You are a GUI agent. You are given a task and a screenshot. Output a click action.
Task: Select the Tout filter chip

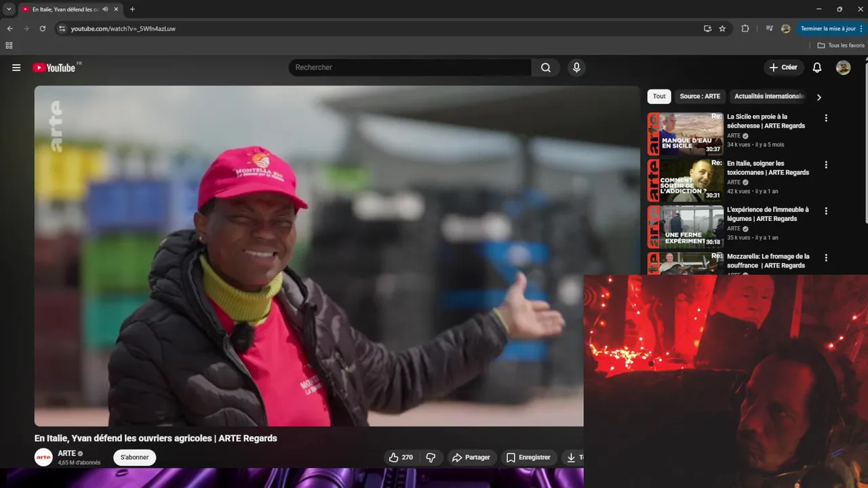pos(659,96)
